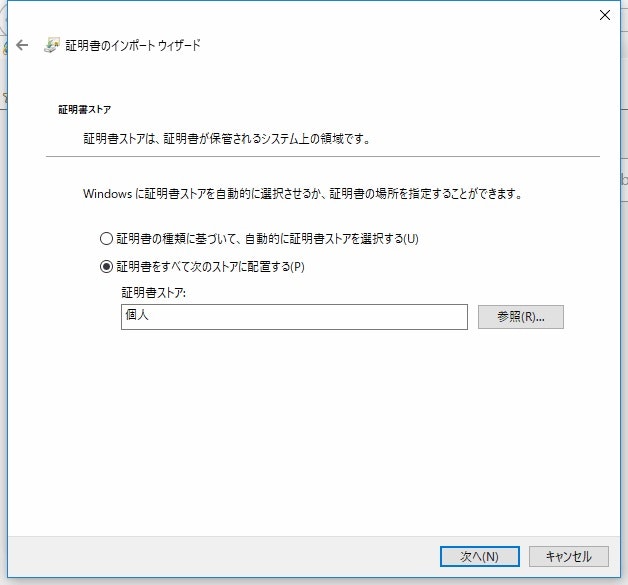628x585 pixels.
Task: Close the certificate import wizard window
Action: pyautogui.click(x=604, y=15)
